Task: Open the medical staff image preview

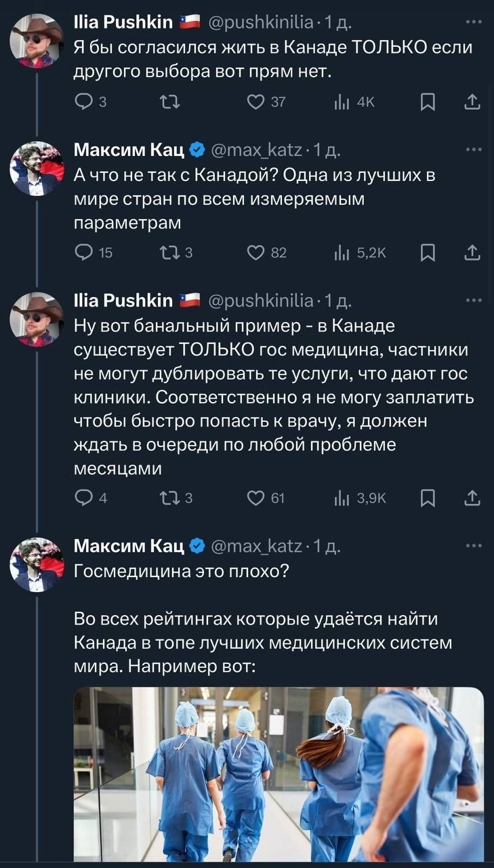Action: (279, 774)
